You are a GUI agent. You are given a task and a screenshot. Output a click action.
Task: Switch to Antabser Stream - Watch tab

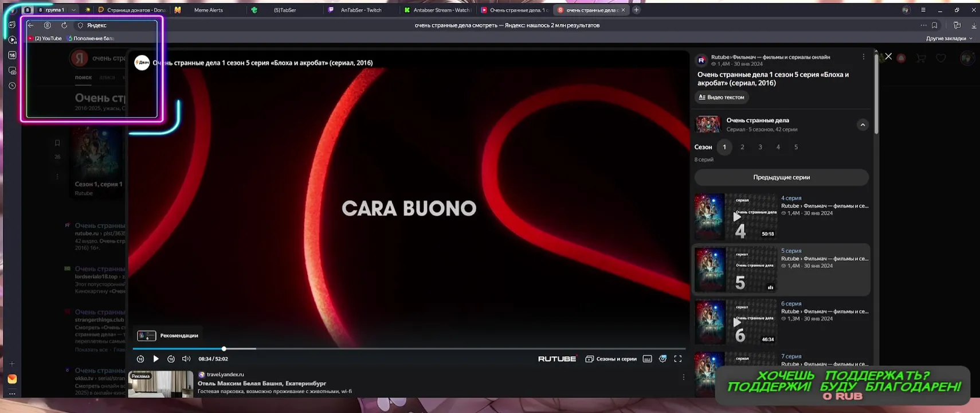pyautogui.click(x=437, y=10)
